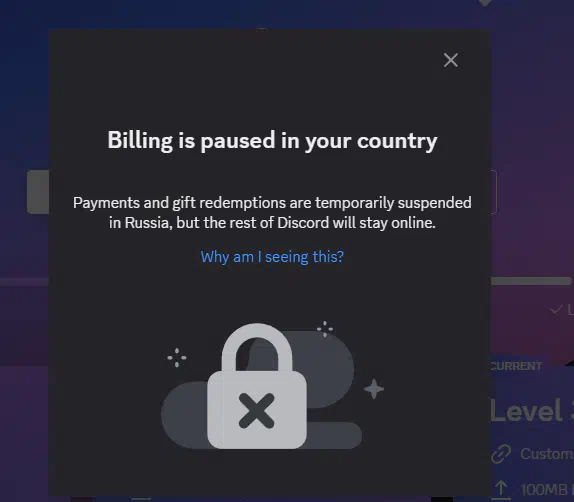The height and width of the screenshot is (502, 574).
Task: Click the CURRENT badge behind the dialog
Action: pyautogui.click(x=516, y=366)
